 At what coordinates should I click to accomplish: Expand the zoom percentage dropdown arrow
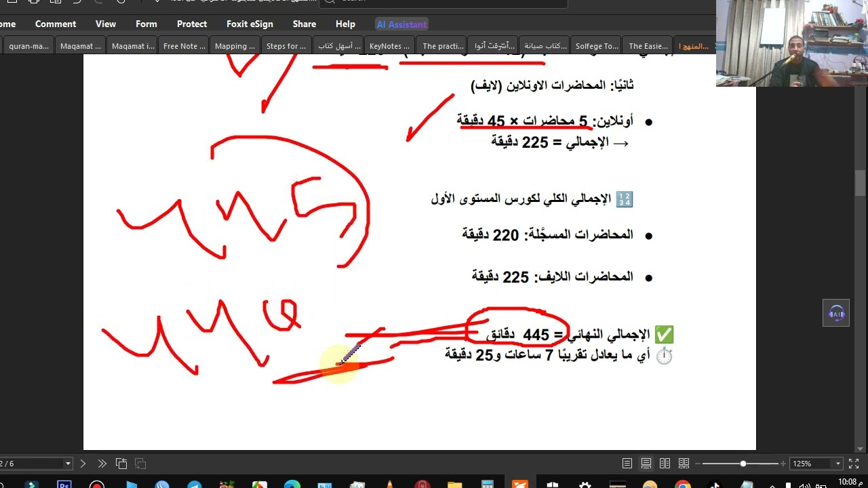[x=837, y=464]
